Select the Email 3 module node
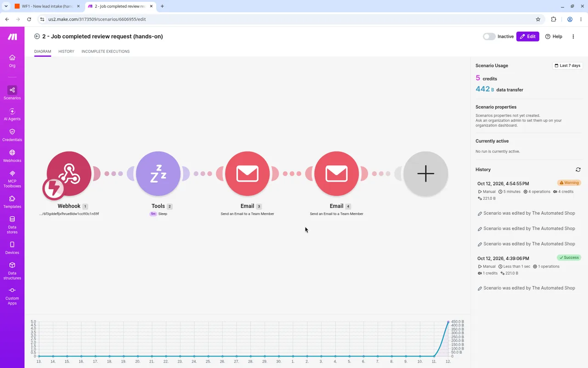 coord(247,173)
